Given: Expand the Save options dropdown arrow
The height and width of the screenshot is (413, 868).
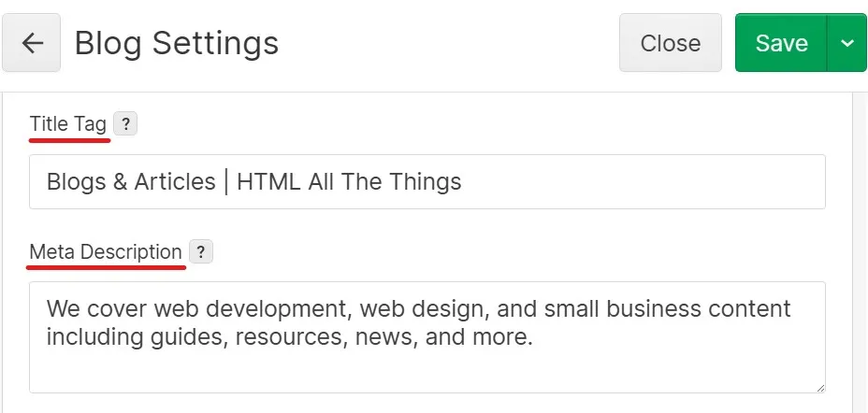Looking at the screenshot, I should point(847,43).
